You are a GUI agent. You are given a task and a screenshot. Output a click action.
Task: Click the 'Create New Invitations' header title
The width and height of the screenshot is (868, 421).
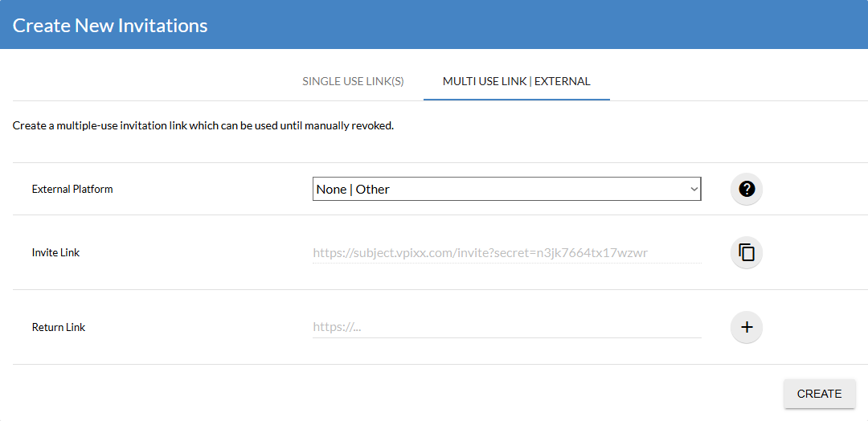pos(110,25)
